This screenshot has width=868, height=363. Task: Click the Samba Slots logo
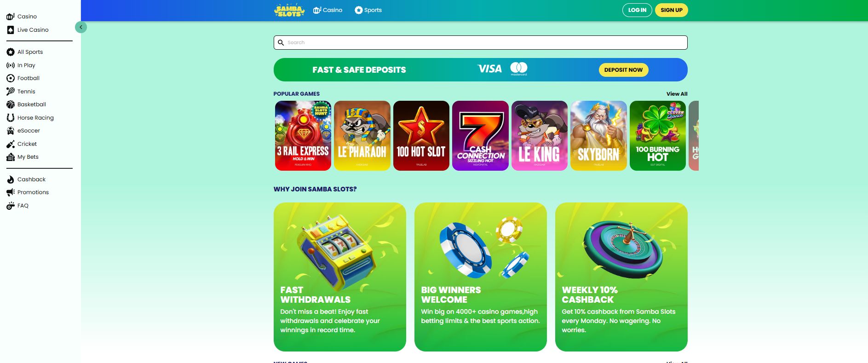289,10
